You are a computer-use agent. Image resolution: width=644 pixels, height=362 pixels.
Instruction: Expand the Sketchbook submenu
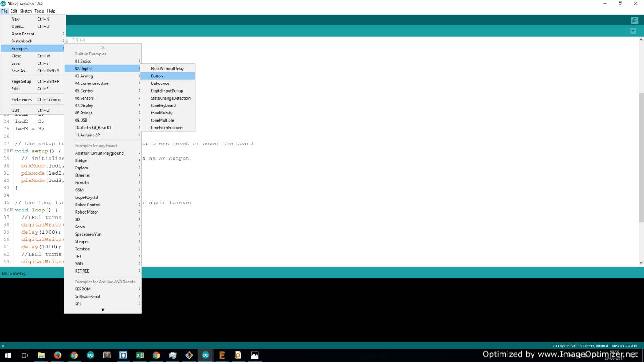click(33, 41)
